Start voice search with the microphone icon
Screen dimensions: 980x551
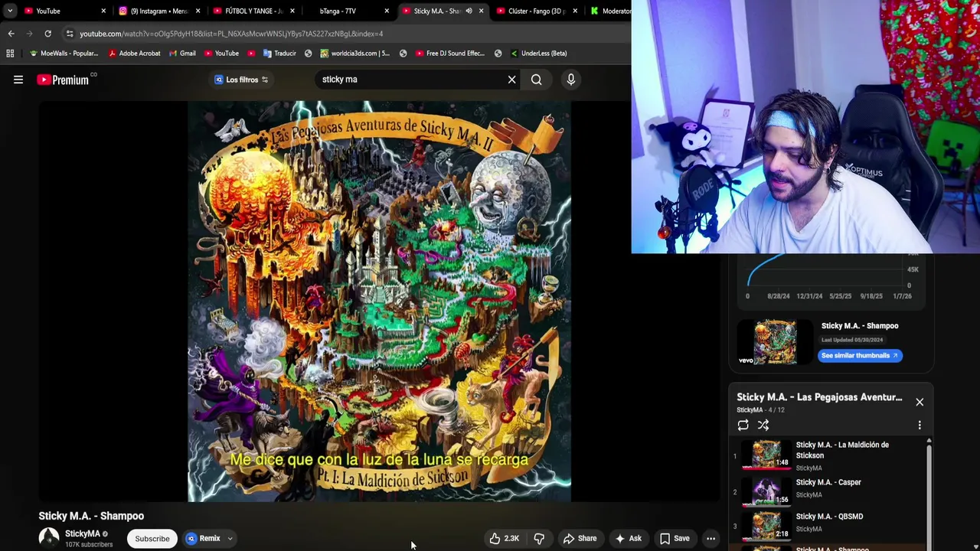(x=571, y=80)
